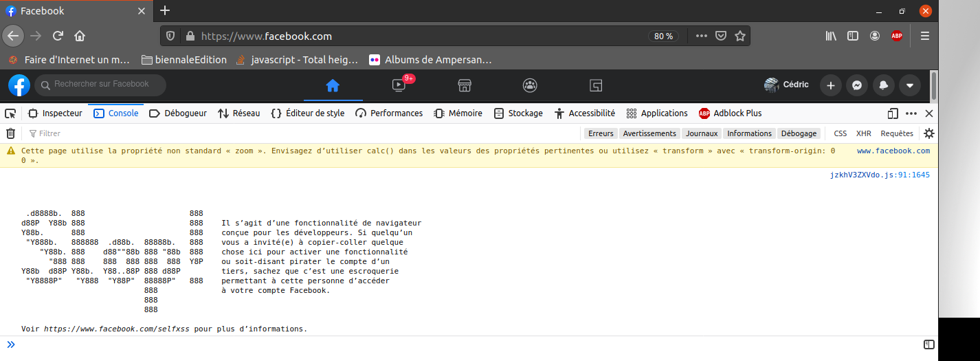980x361 pixels.
Task: Go back with the browser Back arrow
Action: pyautogui.click(x=13, y=36)
